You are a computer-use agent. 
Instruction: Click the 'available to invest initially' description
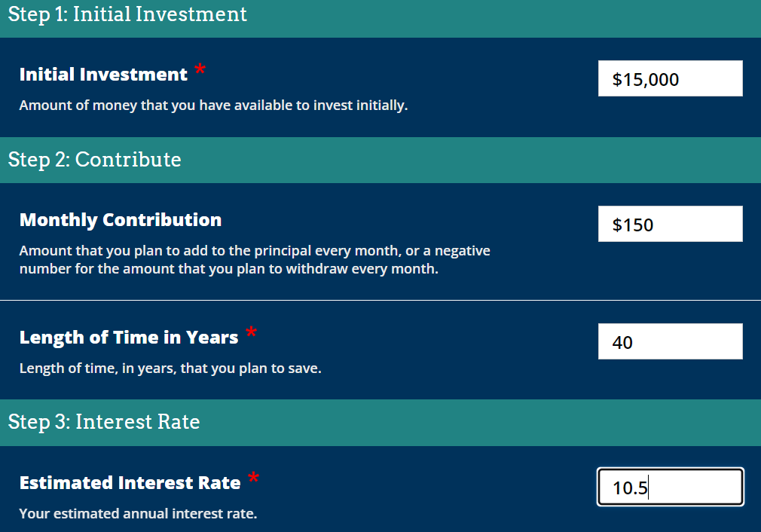coord(213,105)
